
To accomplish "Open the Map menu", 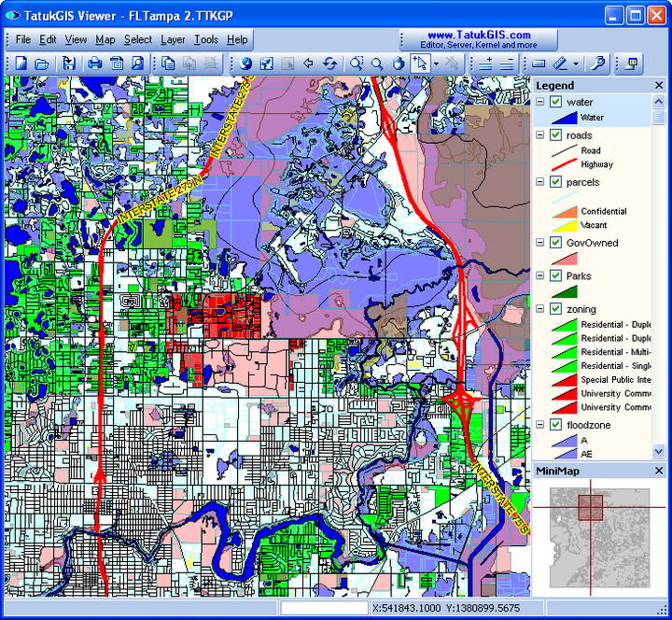I will 105,39.
